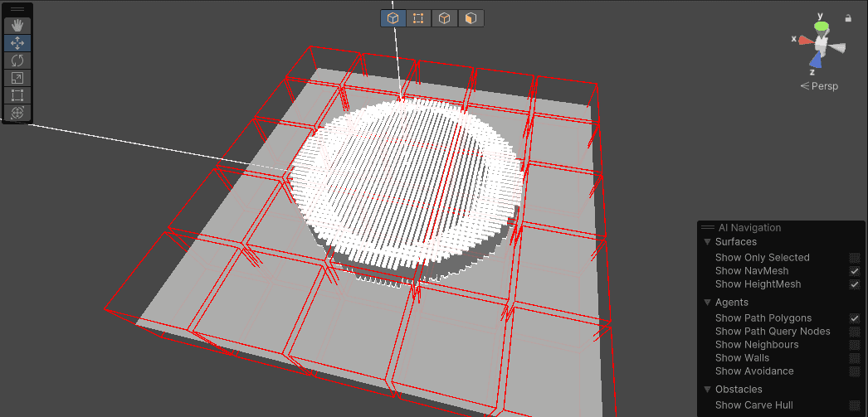Select the Scale tool
Image resolution: width=868 pixels, height=417 pixels.
coord(17,78)
